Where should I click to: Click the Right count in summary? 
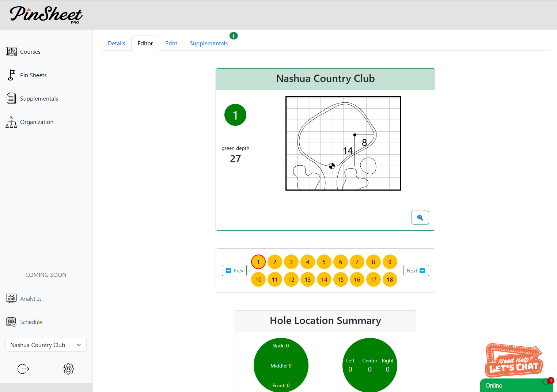click(388, 369)
